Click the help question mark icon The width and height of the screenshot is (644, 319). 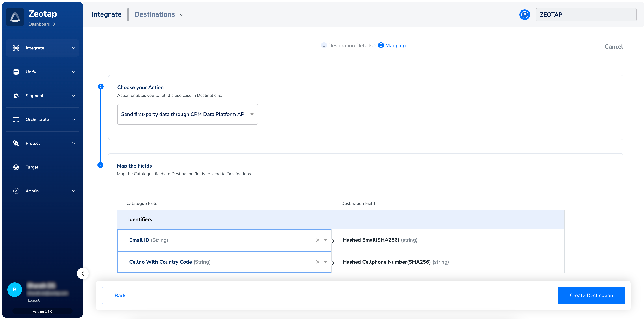525,14
